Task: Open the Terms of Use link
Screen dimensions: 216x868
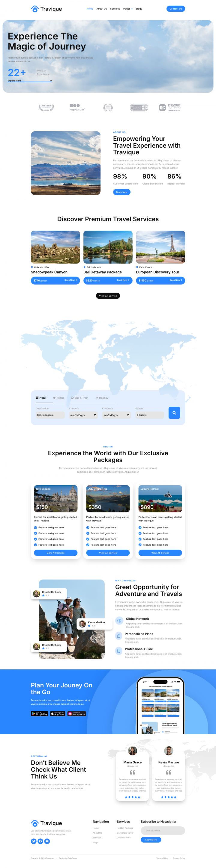Action: 162,858
